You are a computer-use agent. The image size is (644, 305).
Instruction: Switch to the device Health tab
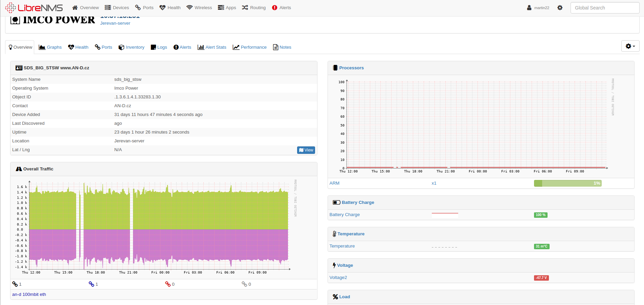tap(78, 47)
